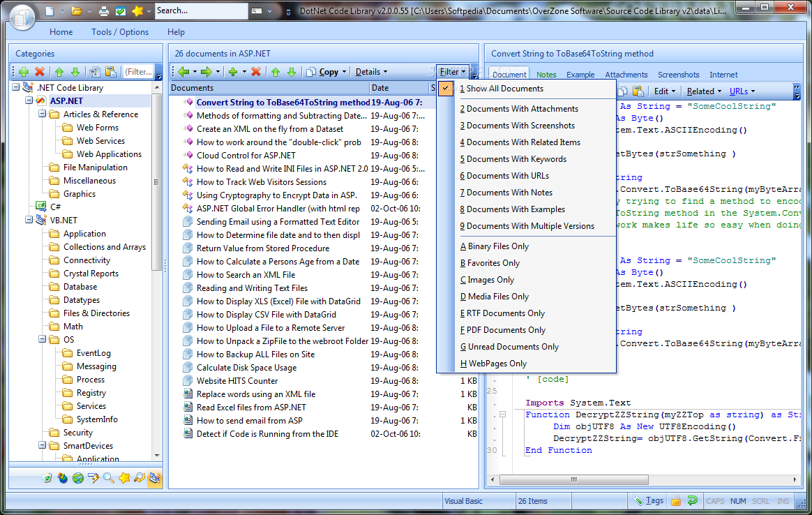The height and width of the screenshot is (515, 812).
Task: Click the green refresh arrow in status bar
Action: (x=693, y=501)
